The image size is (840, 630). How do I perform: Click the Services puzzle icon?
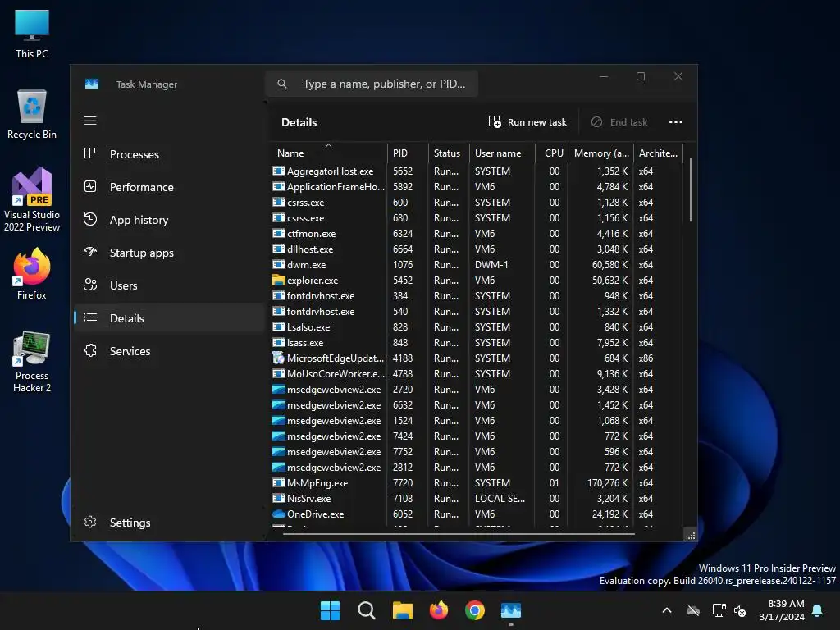[90, 350]
